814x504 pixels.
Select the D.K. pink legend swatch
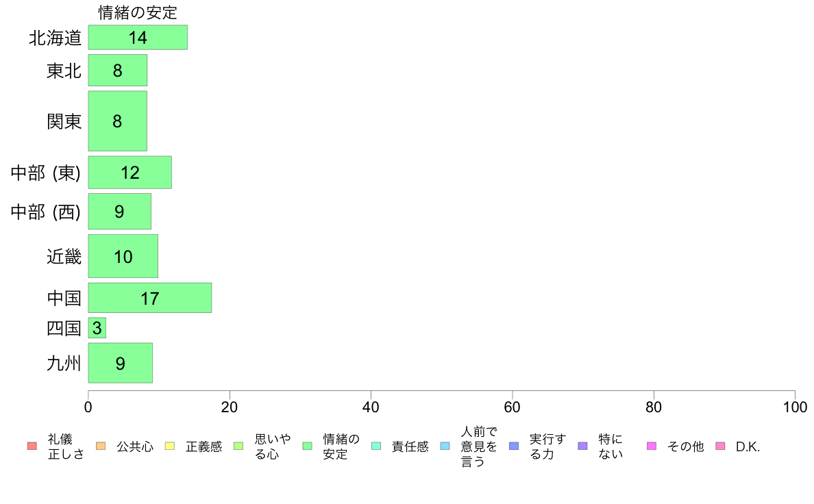pyautogui.click(x=720, y=446)
